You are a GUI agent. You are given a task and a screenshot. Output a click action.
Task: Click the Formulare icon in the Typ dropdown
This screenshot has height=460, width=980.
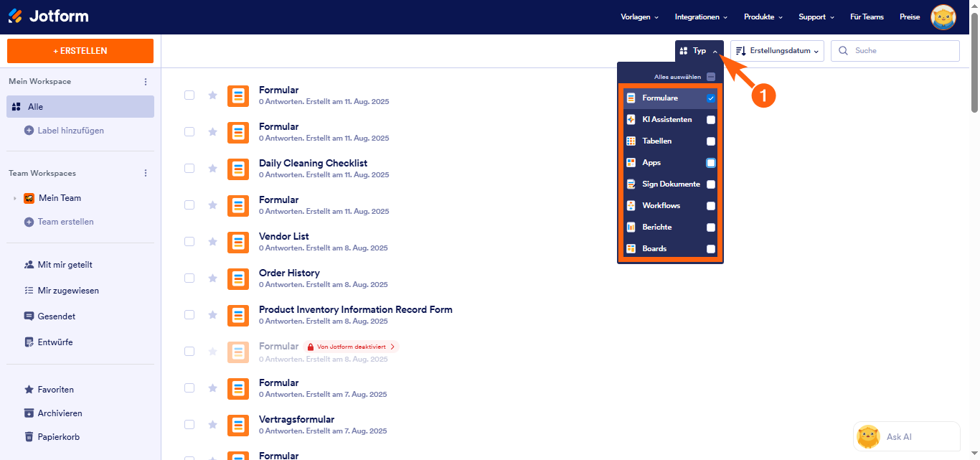(631, 98)
